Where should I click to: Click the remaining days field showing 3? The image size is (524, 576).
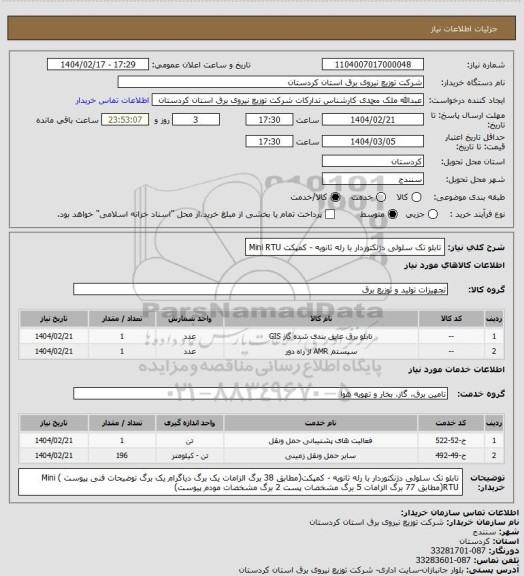(x=196, y=120)
